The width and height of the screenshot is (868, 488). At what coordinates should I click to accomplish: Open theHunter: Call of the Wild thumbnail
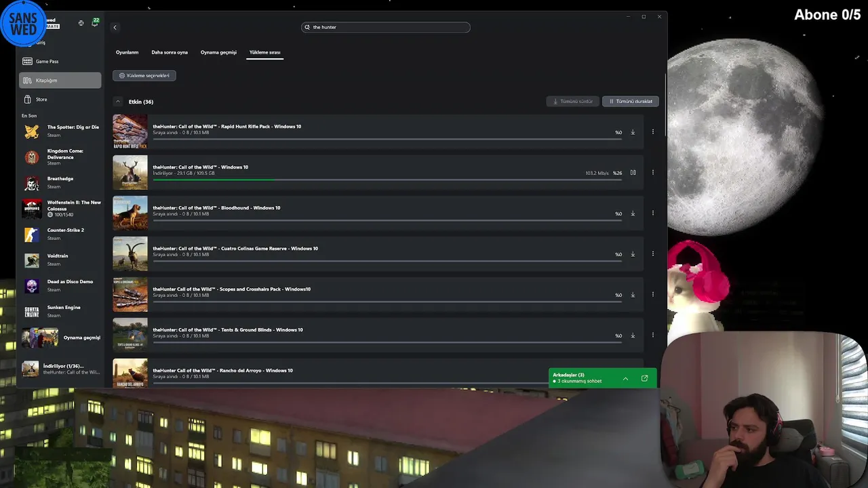130,173
